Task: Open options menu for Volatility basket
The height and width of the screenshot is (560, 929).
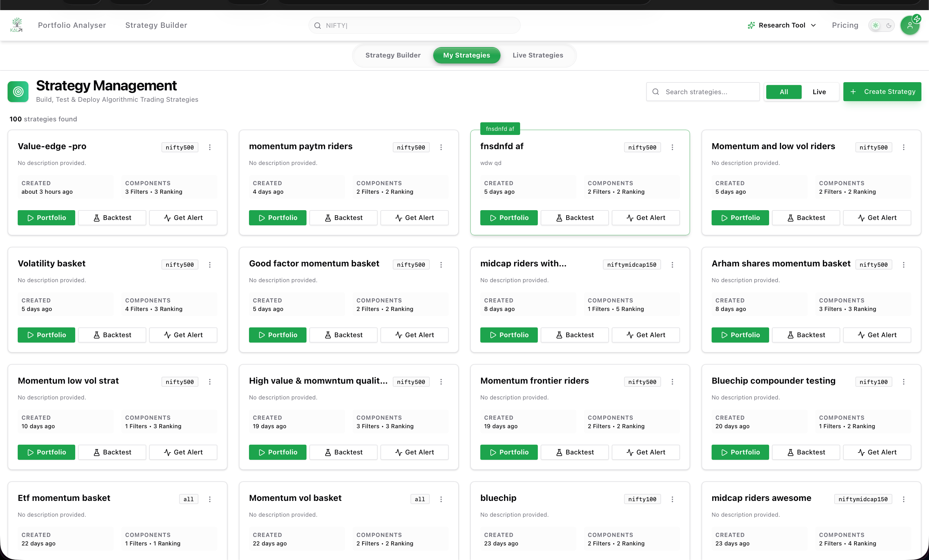Action: click(210, 265)
